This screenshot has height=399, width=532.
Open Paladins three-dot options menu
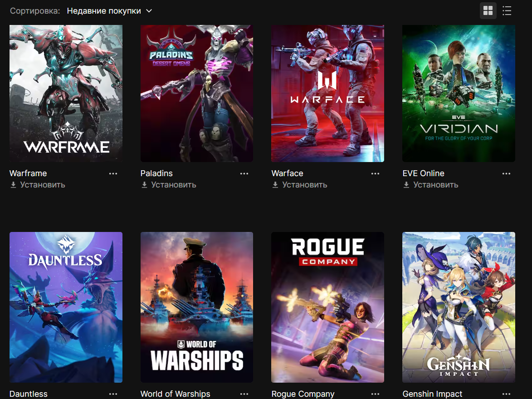click(244, 173)
